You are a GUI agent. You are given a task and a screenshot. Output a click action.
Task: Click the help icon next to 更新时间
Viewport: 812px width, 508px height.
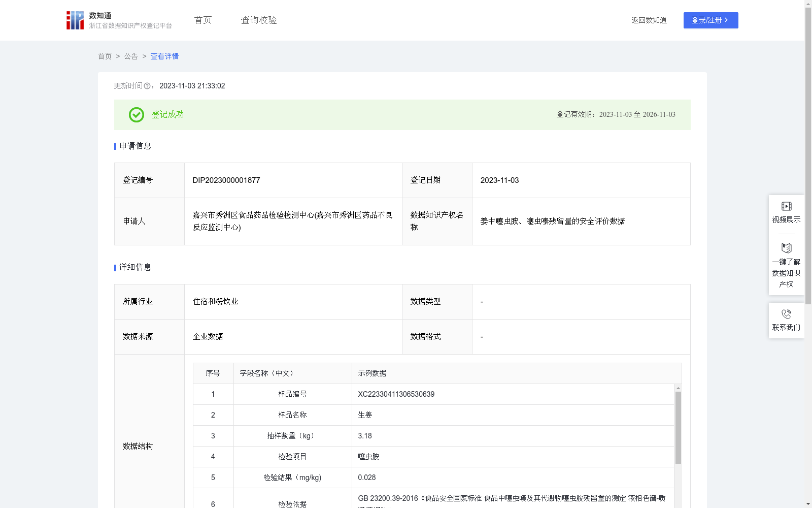pyautogui.click(x=147, y=86)
